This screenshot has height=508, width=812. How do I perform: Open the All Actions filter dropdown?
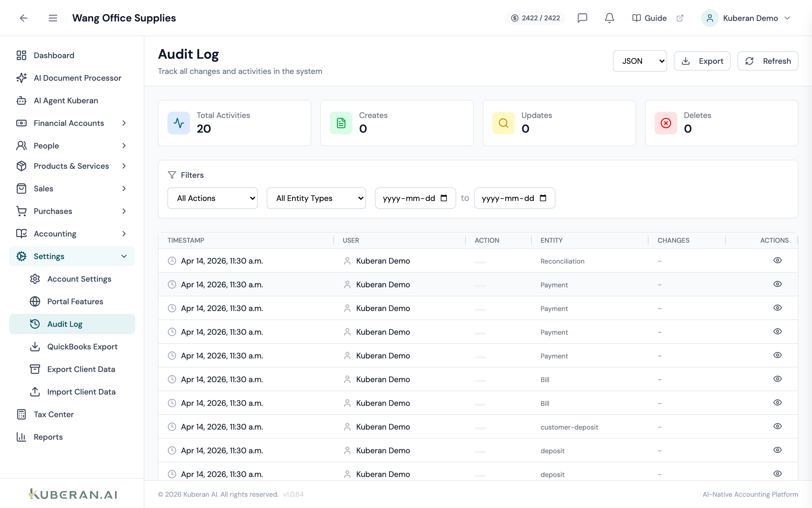(x=212, y=198)
